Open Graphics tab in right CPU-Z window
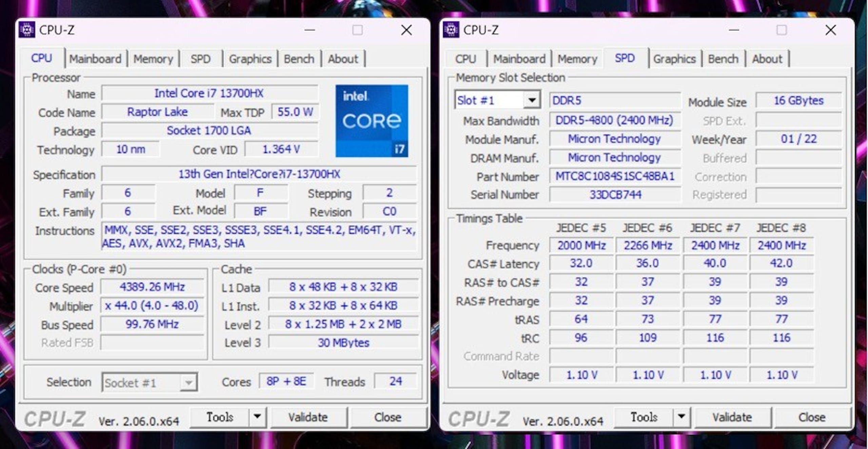The image size is (868, 449). tap(675, 59)
